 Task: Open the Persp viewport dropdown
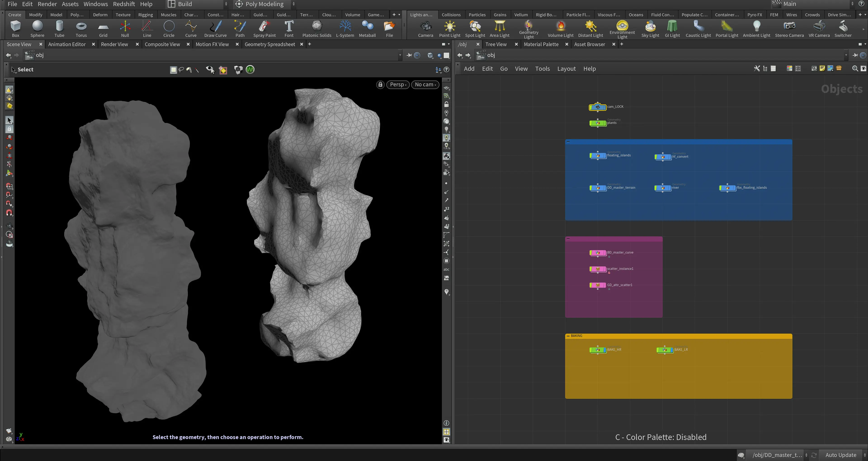pyautogui.click(x=398, y=85)
